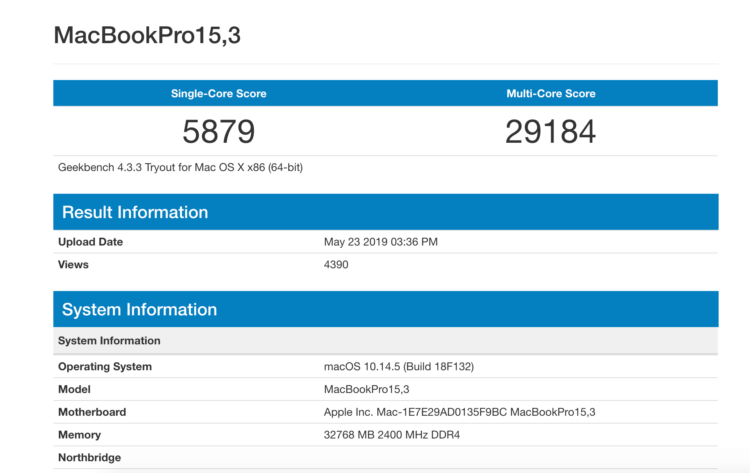
Task: Select the Motherboard label
Action: coord(92,412)
